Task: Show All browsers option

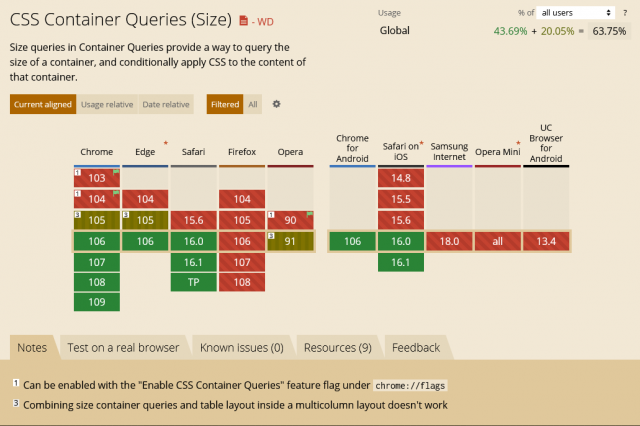Action: [253, 104]
